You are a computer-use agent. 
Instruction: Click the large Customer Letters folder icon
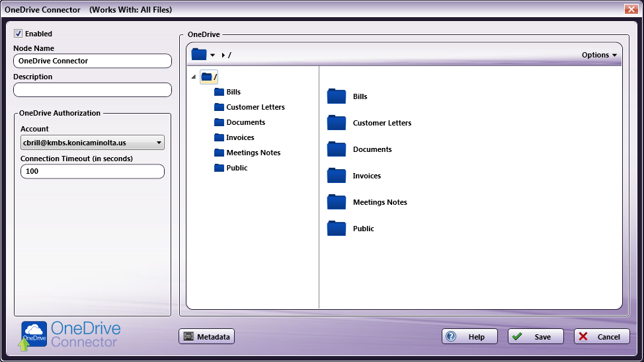tap(337, 123)
